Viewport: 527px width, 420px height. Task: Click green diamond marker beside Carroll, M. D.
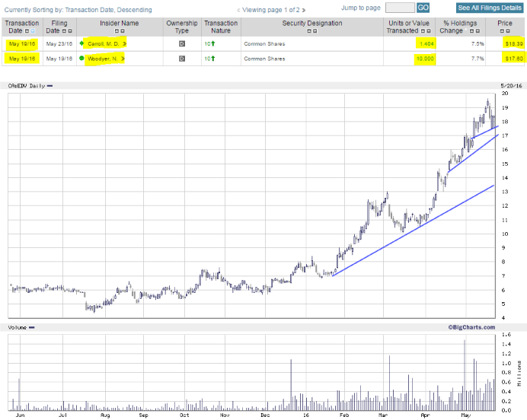[81, 43]
